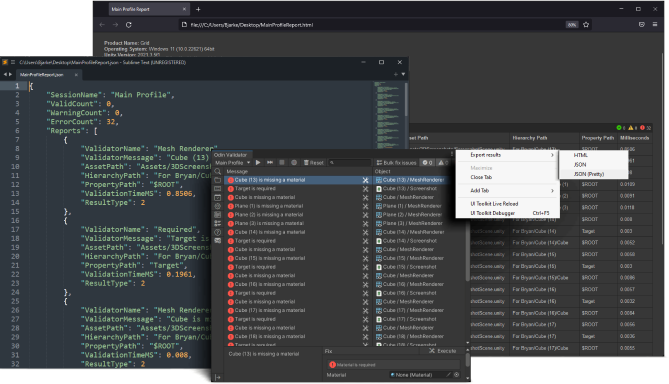
Task: Click the grid list icon in the Odin Validator sidebar
Action: (x=218, y=215)
